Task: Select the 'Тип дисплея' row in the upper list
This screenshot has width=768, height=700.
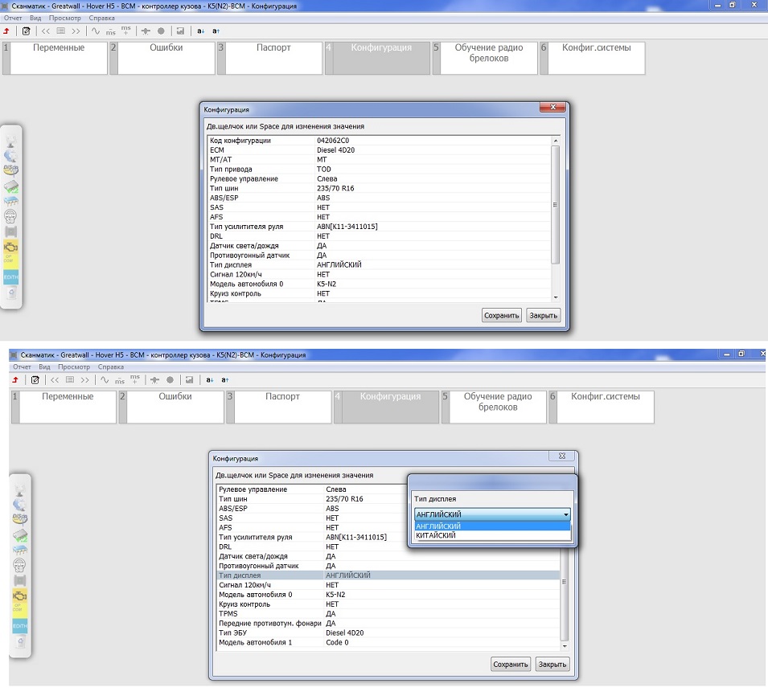Action: [x=380, y=265]
